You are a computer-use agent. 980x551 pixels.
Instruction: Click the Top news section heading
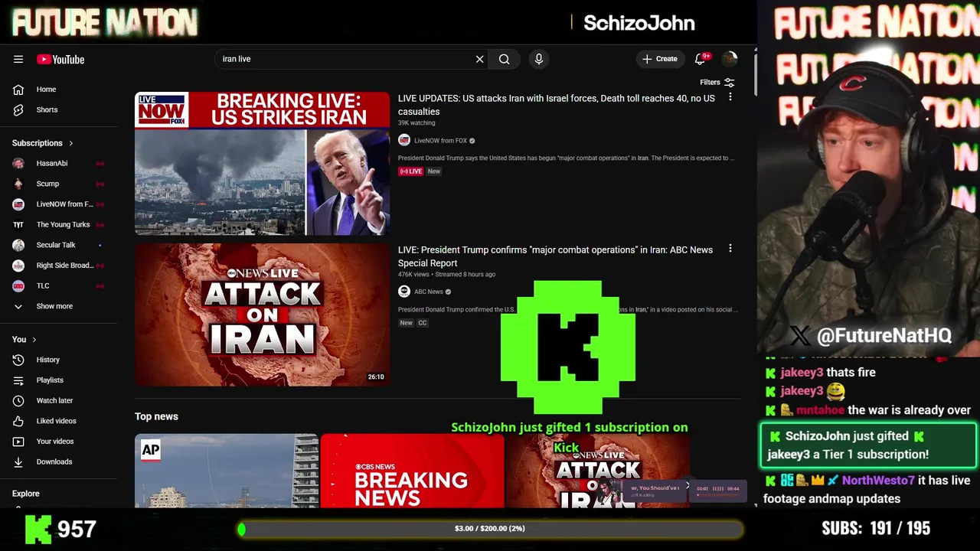[156, 416]
